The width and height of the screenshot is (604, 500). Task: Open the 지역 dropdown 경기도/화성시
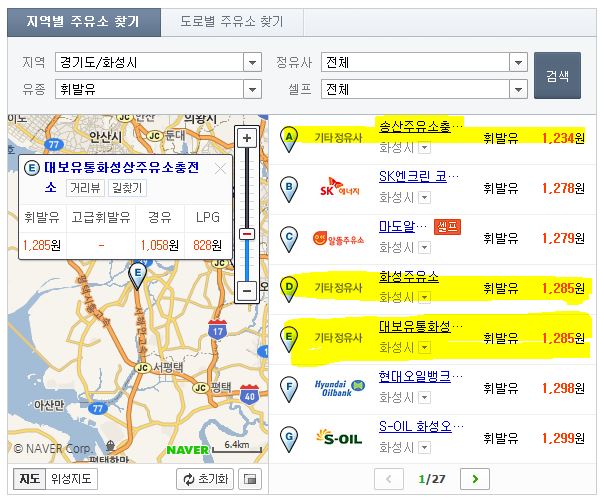click(158, 62)
